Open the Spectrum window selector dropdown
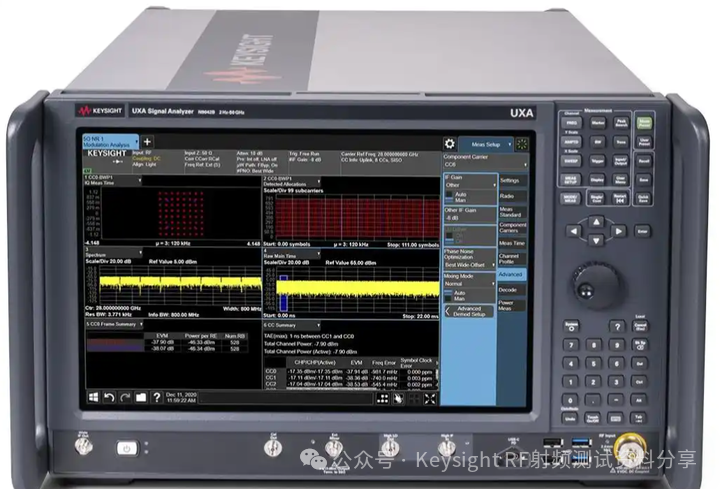The width and height of the screenshot is (720, 489). tap(113, 252)
